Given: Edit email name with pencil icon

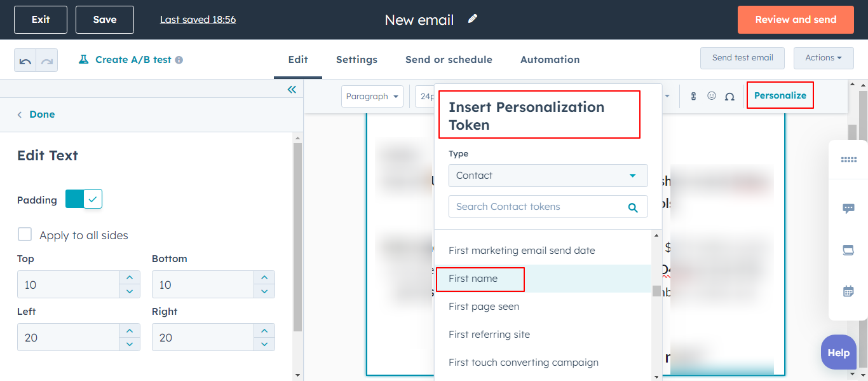Looking at the screenshot, I should [472, 19].
